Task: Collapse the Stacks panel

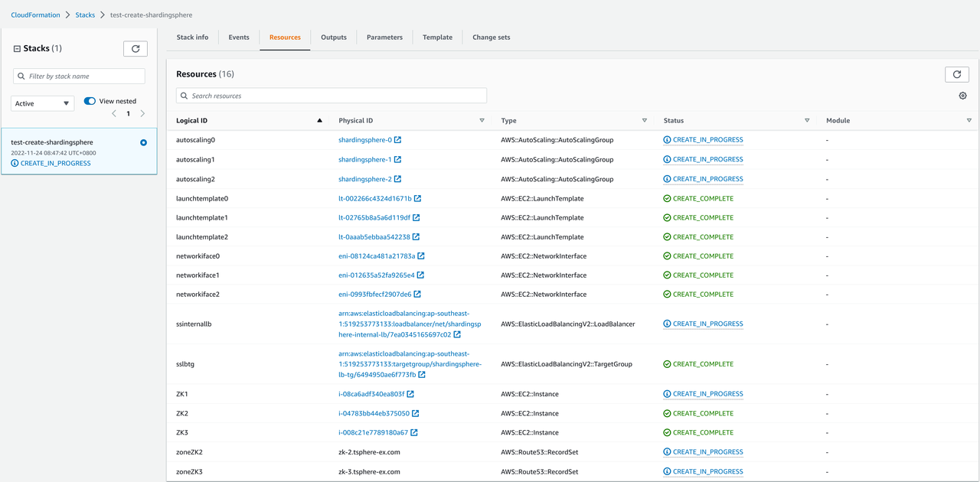Action: pos(17,49)
